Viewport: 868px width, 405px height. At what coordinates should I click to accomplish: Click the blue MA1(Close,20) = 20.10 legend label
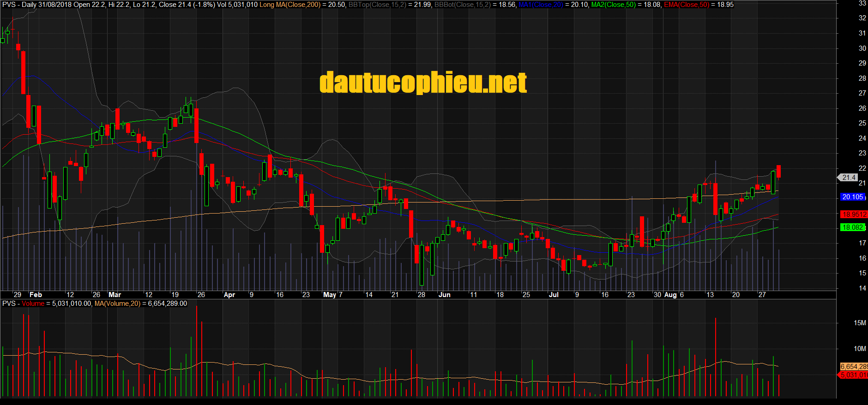tap(554, 5)
